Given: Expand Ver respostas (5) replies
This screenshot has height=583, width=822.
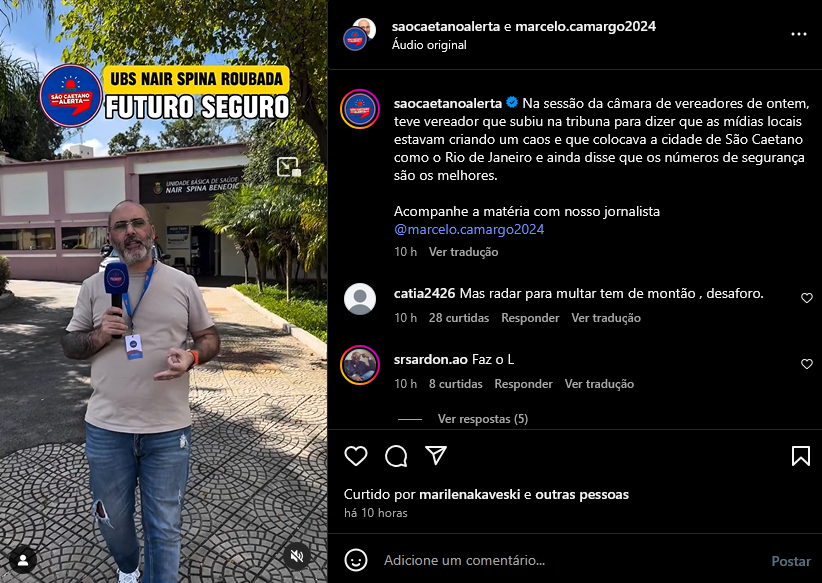Looking at the screenshot, I should pos(483,419).
